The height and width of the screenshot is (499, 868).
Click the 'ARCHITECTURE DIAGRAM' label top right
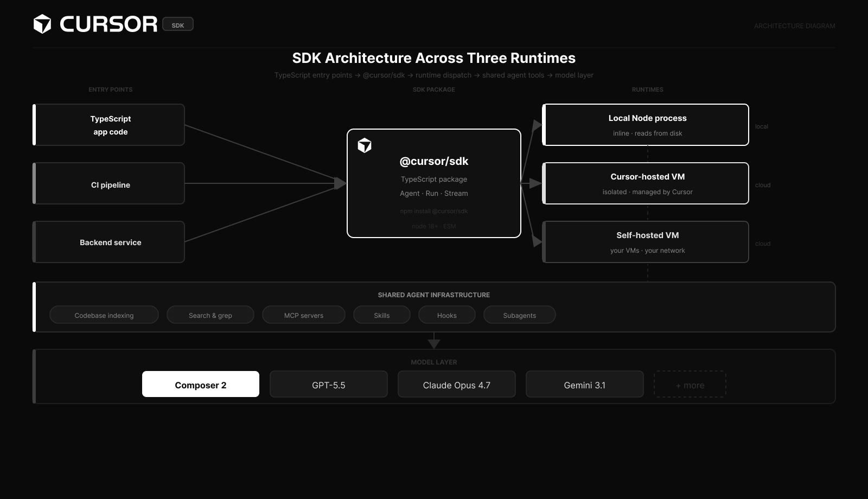(x=795, y=26)
